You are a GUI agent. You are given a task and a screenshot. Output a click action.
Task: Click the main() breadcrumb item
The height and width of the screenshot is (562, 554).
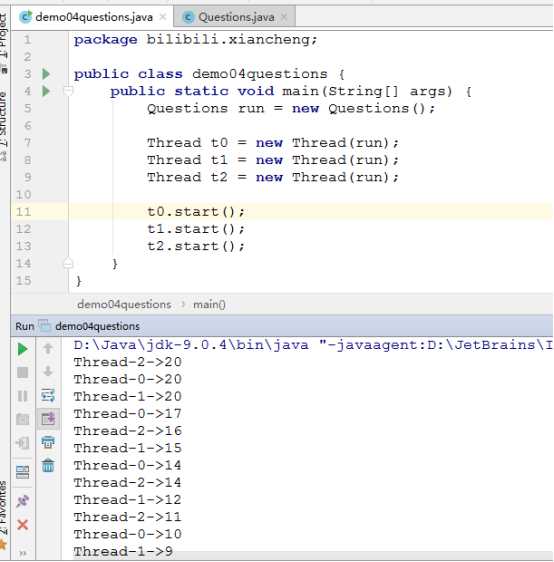(209, 305)
